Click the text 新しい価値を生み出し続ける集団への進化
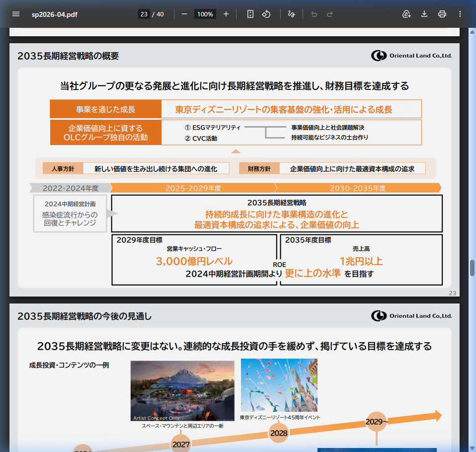476x452 pixels. 156,169
